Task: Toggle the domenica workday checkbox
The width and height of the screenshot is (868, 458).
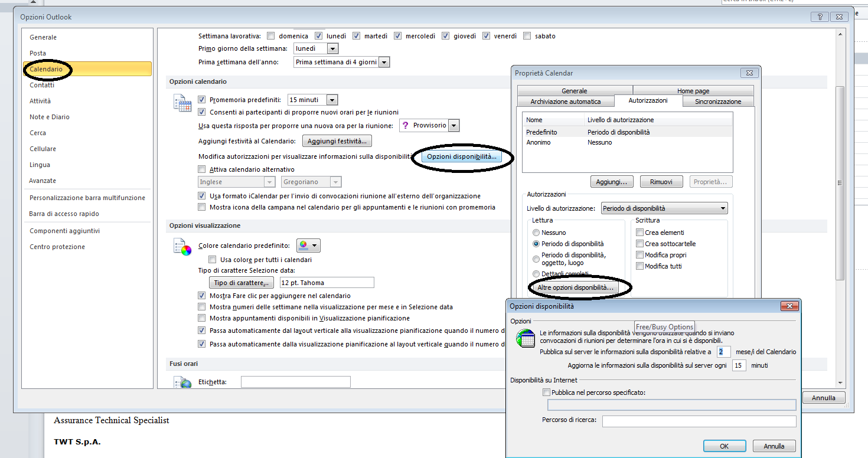Action: pos(272,36)
